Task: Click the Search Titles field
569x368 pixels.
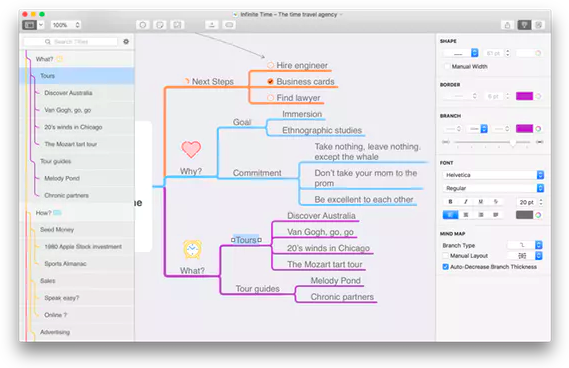Action: (71, 42)
